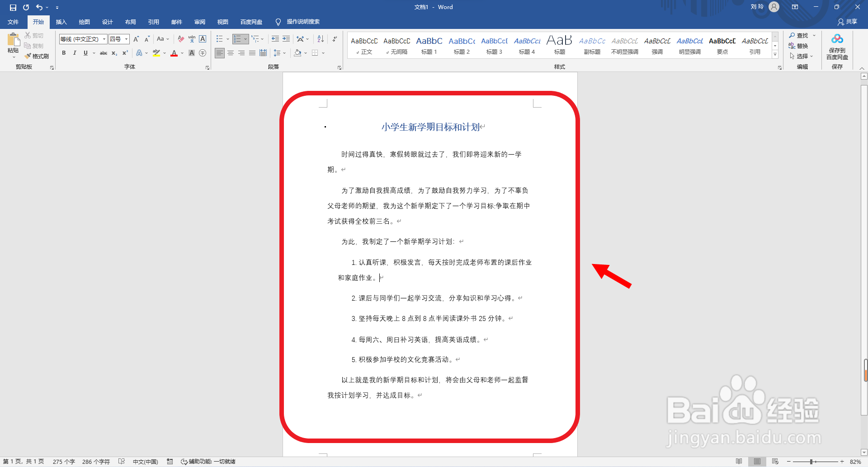The image size is (868, 467).
Task: Click the strikethrough icon
Action: pyautogui.click(x=103, y=53)
